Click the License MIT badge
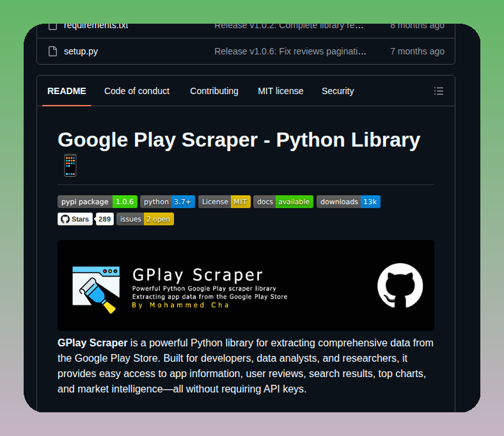 [224, 202]
